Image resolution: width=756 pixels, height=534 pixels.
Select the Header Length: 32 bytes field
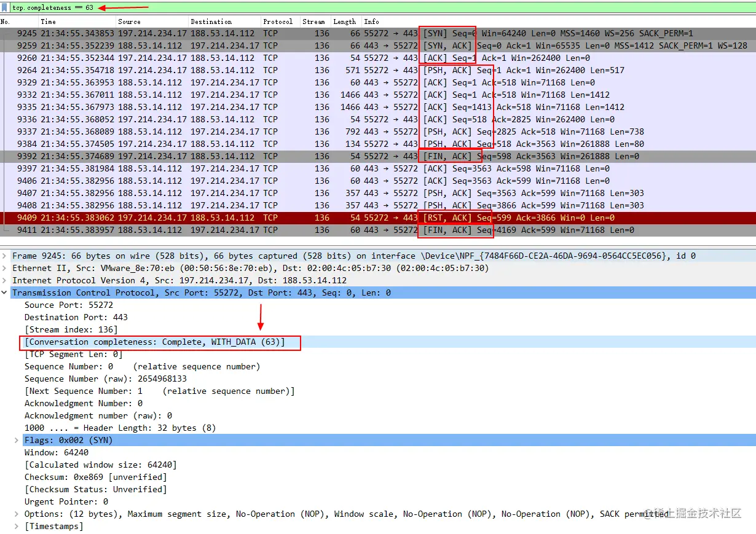click(120, 428)
